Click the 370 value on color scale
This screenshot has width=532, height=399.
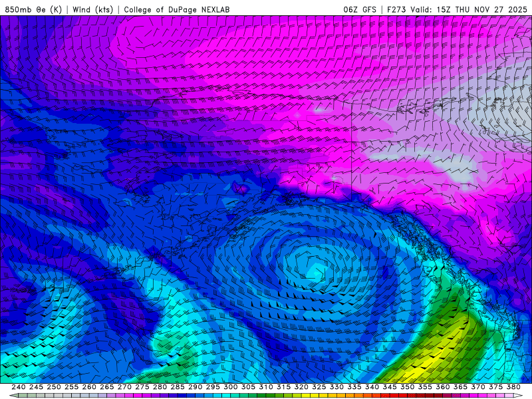pyautogui.click(x=477, y=387)
